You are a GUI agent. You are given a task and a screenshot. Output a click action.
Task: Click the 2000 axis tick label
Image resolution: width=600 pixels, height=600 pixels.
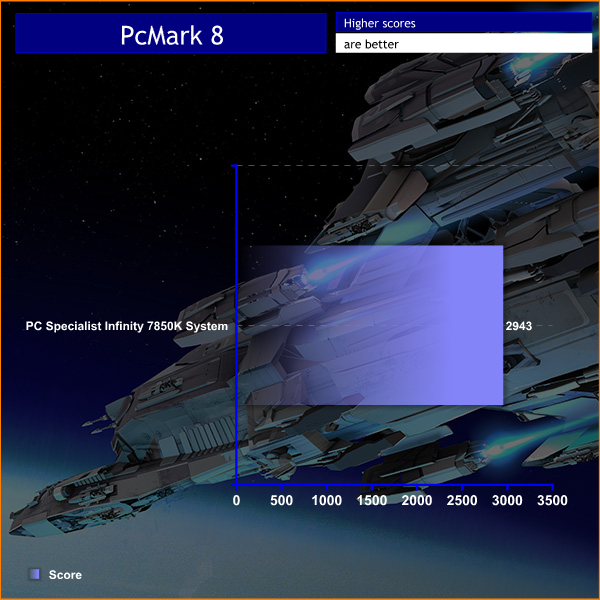click(x=417, y=500)
